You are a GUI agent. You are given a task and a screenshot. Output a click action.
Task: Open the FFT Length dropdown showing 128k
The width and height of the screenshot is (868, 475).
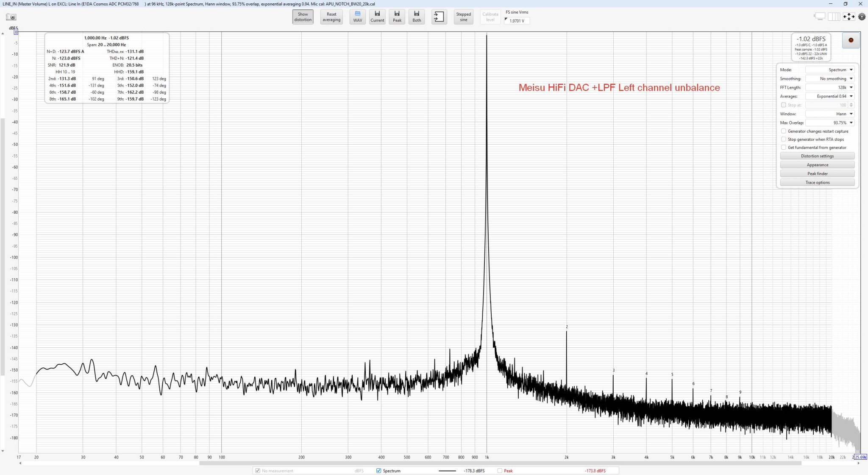[x=830, y=87]
